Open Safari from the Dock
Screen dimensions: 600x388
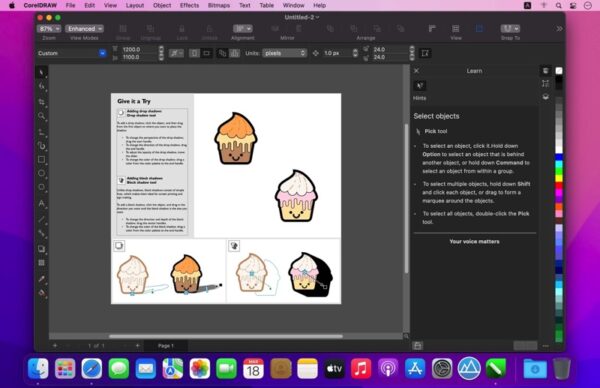coord(92,369)
